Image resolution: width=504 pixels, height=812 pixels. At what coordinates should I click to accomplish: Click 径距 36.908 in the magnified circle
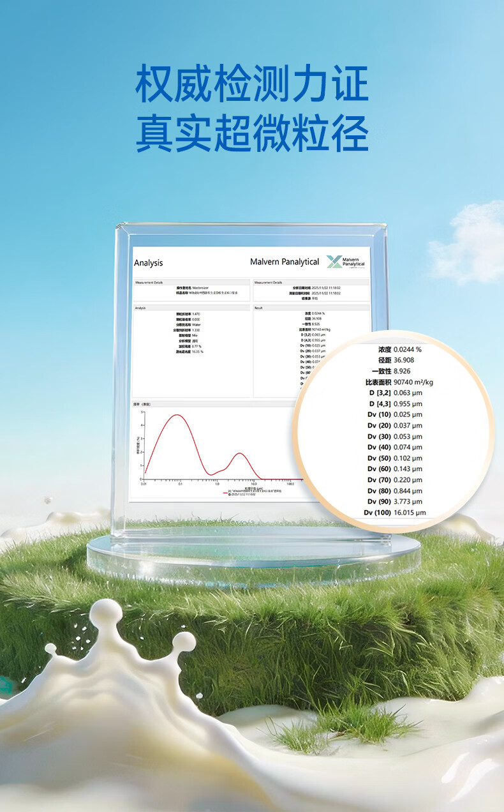pyautogui.click(x=396, y=360)
